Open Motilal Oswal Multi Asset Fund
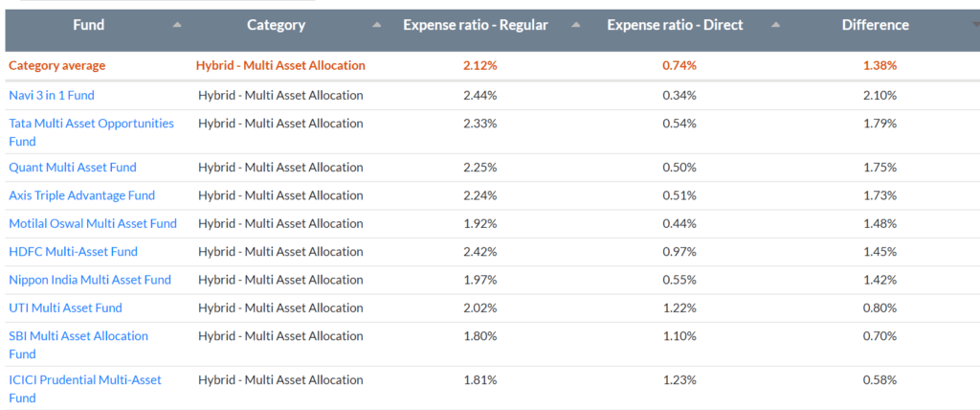 click(x=93, y=223)
